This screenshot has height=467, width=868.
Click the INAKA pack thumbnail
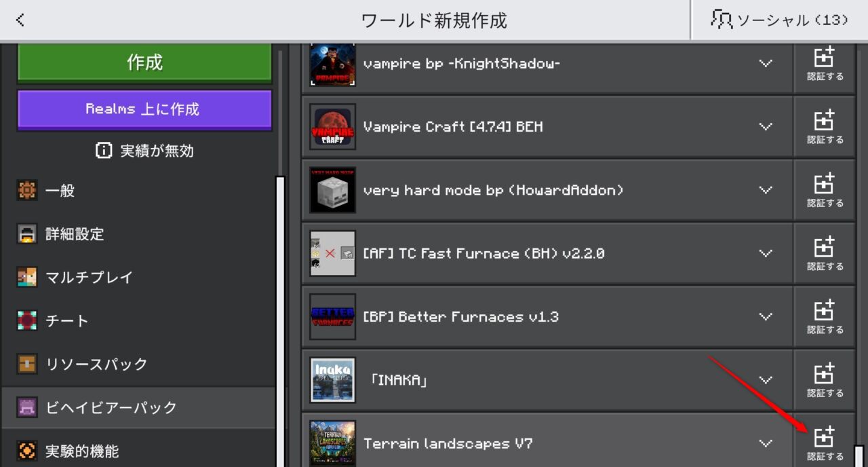(332, 380)
